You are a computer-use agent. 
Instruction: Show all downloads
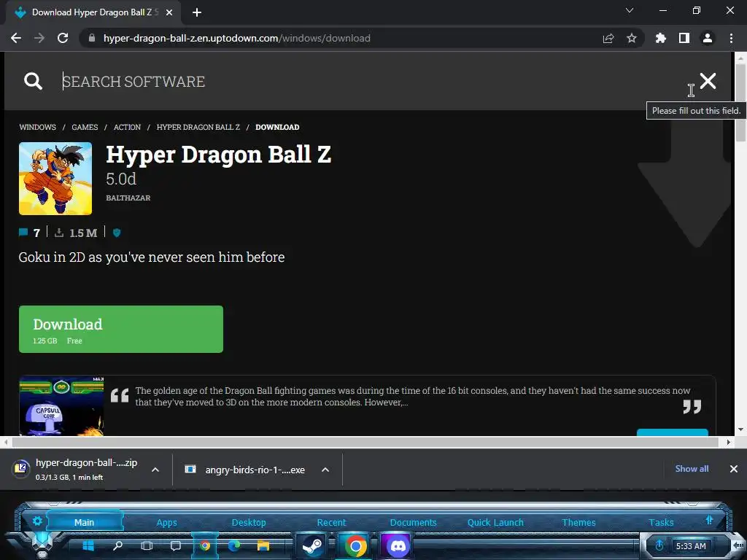(692, 469)
